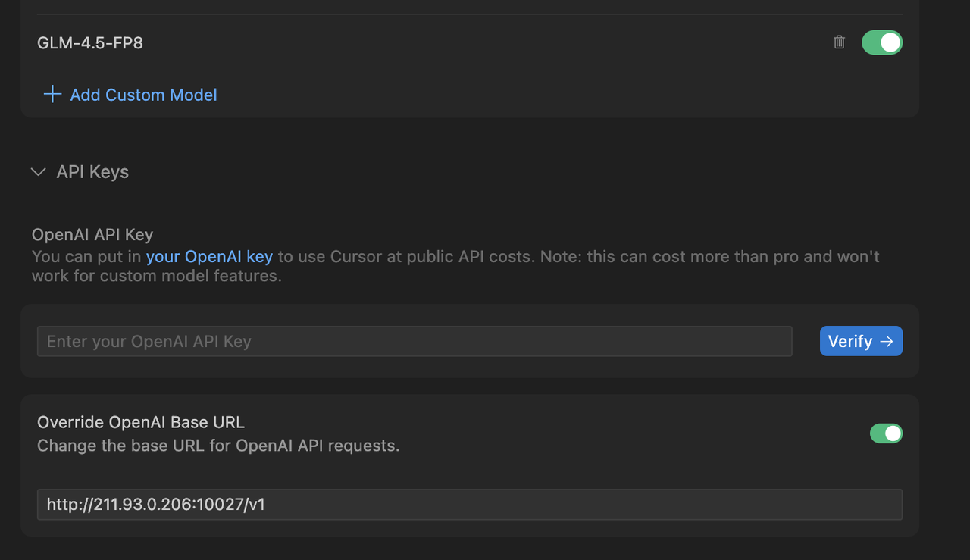The height and width of the screenshot is (560, 970).
Task: Delete the GLM-4.5-FP8 model with trash icon
Action: click(839, 42)
